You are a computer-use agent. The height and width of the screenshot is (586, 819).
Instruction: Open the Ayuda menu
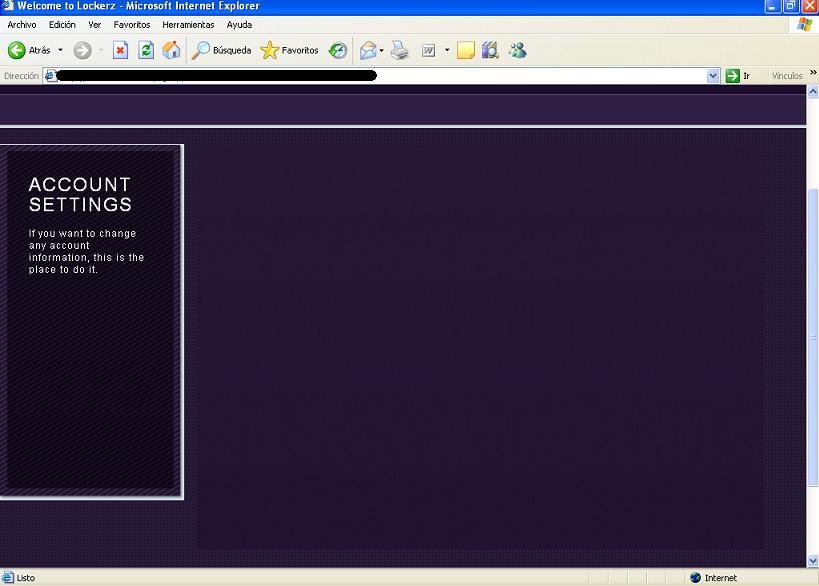coord(239,25)
